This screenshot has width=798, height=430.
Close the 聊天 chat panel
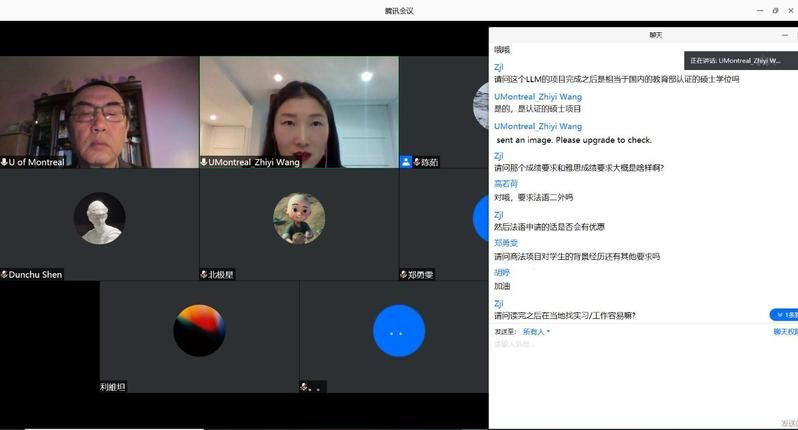pos(795,35)
